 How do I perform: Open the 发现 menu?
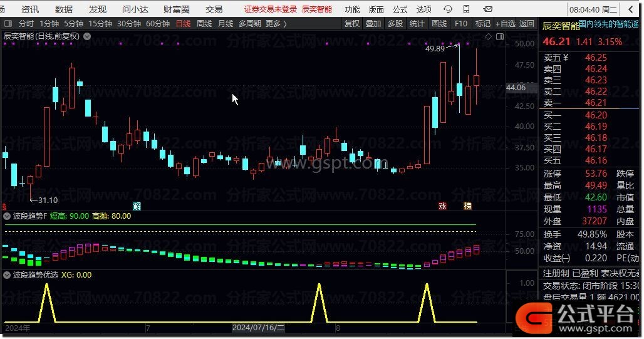pos(97,9)
